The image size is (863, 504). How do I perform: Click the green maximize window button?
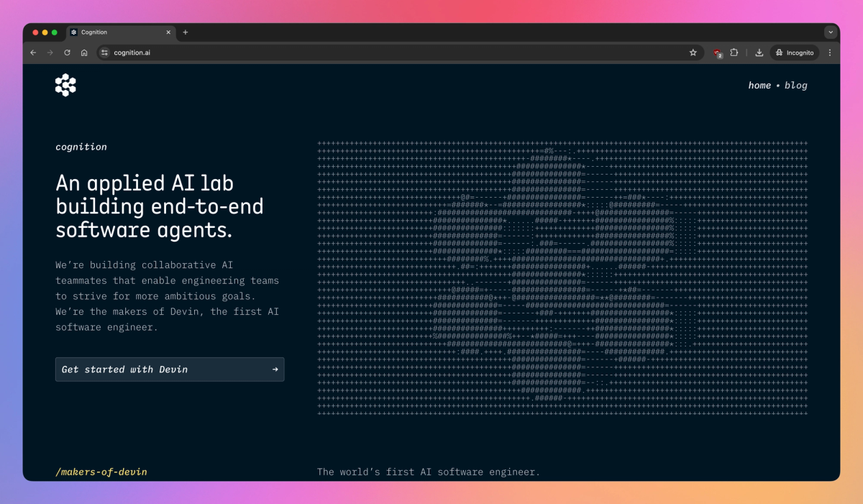(x=54, y=32)
